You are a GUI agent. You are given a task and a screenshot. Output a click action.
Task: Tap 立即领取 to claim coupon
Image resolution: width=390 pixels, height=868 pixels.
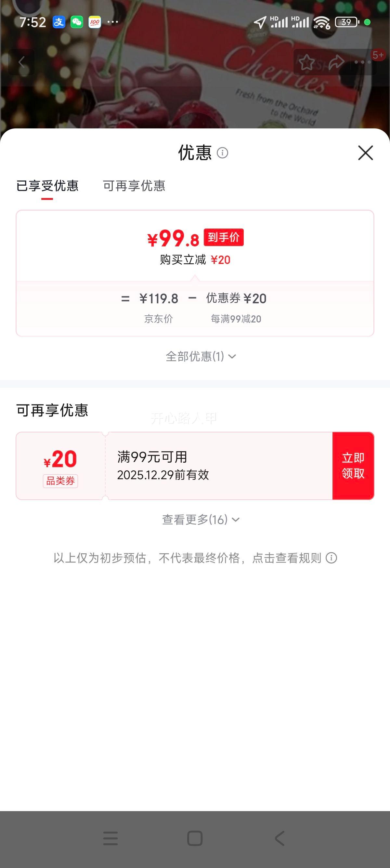[353, 466]
